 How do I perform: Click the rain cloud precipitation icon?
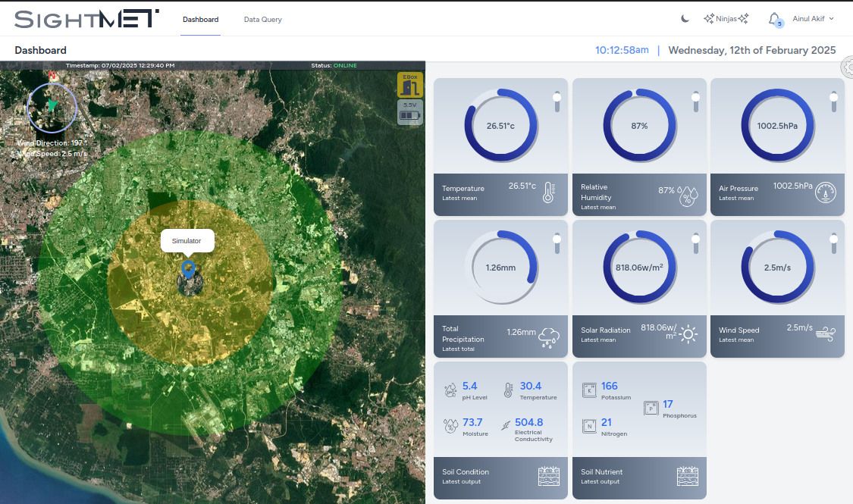click(x=549, y=337)
